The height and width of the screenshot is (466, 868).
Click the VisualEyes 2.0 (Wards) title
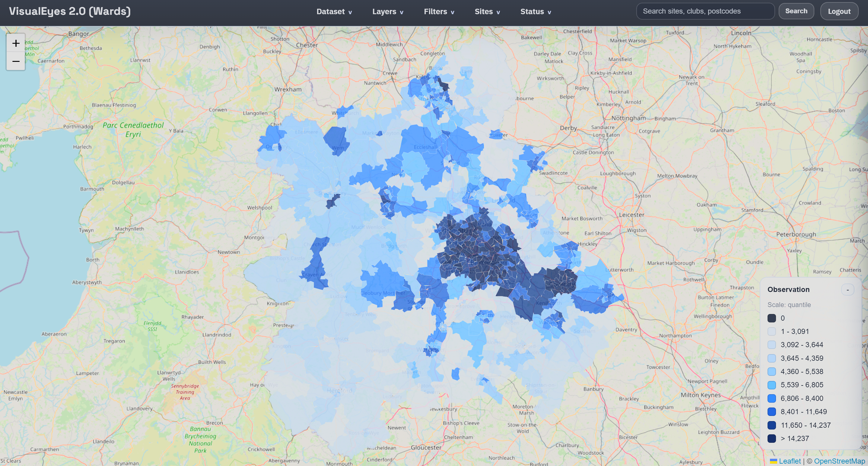pos(69,11)
